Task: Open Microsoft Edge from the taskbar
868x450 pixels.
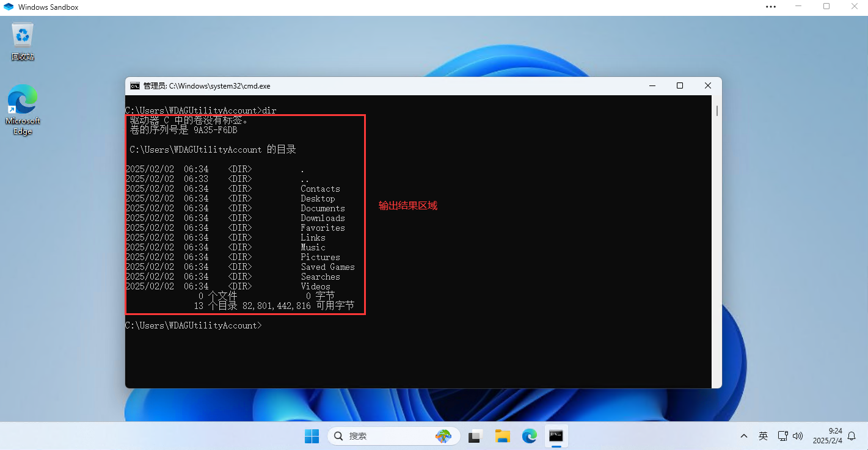Action: (529, 436)
